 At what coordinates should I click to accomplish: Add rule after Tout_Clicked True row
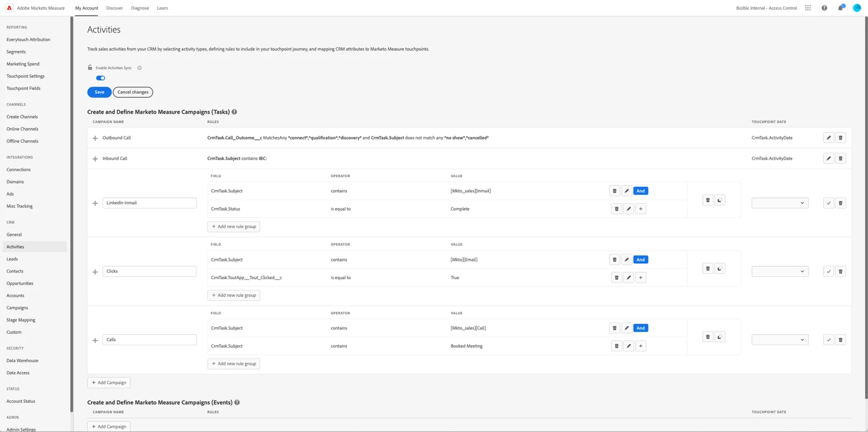pos(641,278)
